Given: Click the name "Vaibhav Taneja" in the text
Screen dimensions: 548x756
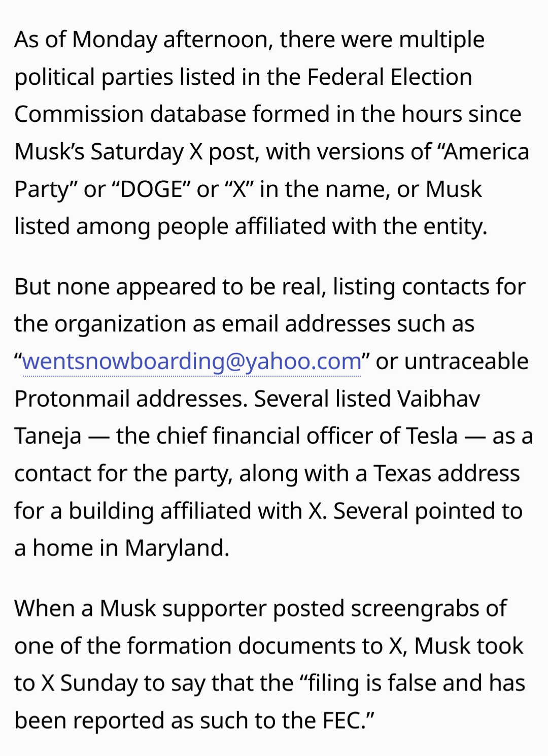Looking at the screenshot, I should [x=247, y=417].
